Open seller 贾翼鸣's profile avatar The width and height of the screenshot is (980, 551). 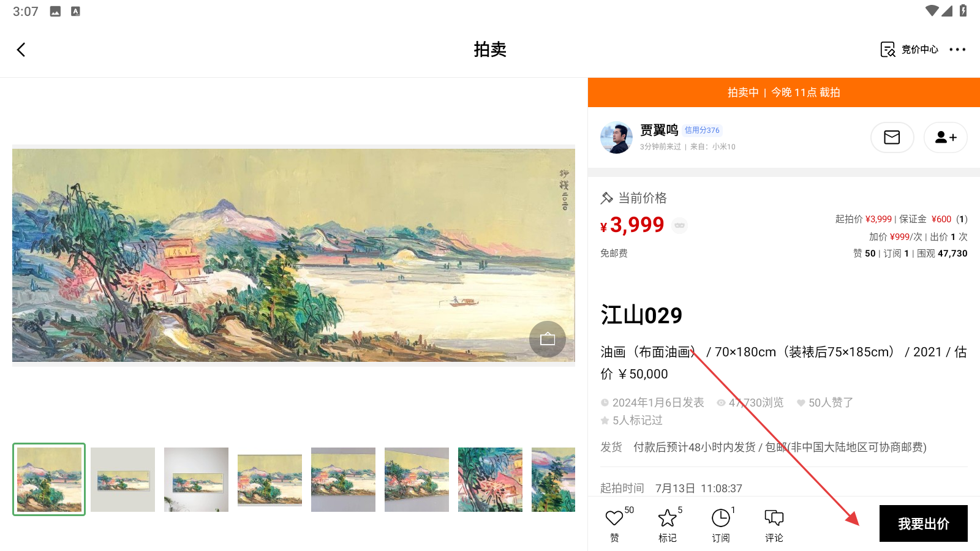616,137
